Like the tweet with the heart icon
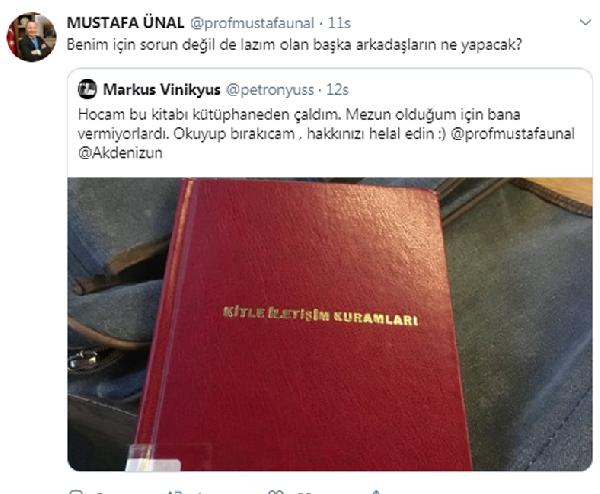This screenshot has width=600, height=494. tap(276, 491)
